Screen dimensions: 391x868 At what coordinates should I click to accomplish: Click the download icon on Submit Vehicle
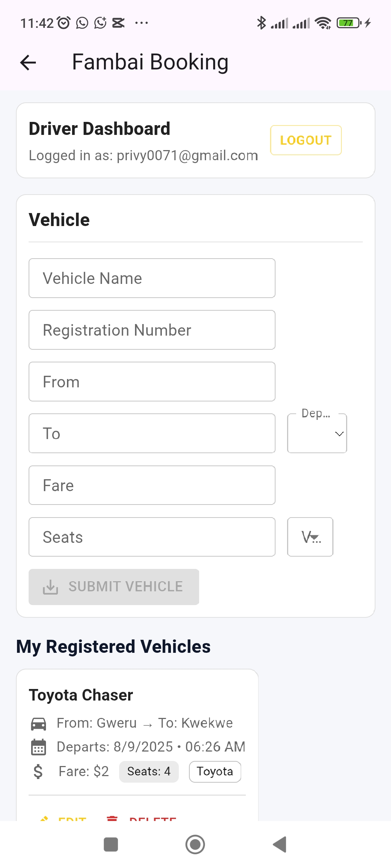coord(50,587)
